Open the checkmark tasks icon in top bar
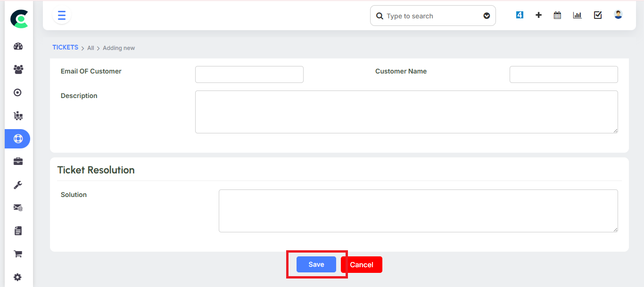Viewport: 644px width, 287px height. point(598,15)
